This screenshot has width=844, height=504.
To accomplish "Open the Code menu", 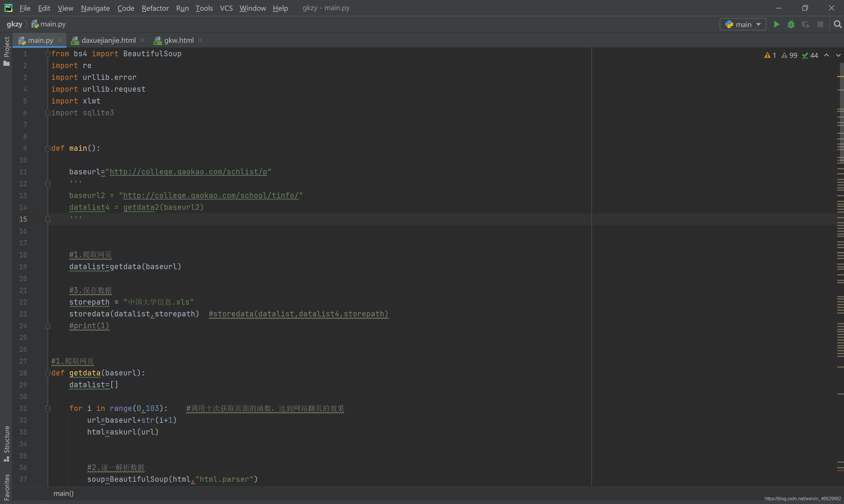I will click(126, 8).
